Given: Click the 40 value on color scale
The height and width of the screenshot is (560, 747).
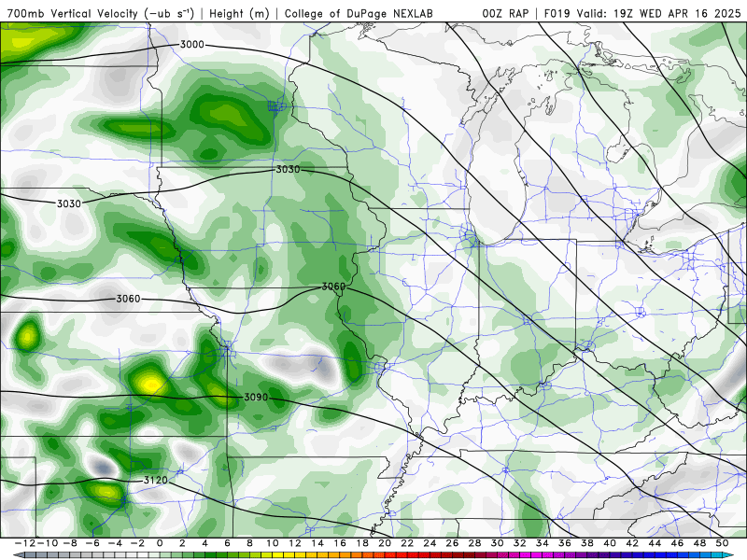Looking at the screenshot, I should tap(610, 543).
